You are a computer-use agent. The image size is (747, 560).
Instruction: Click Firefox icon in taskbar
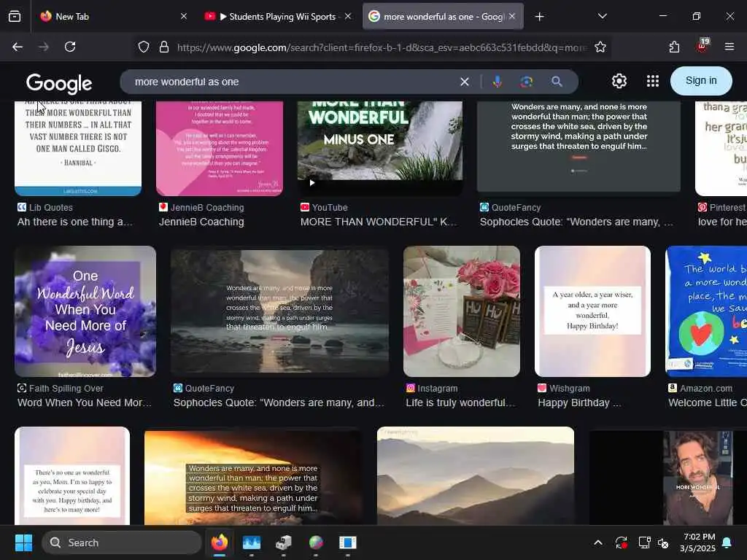219,542
